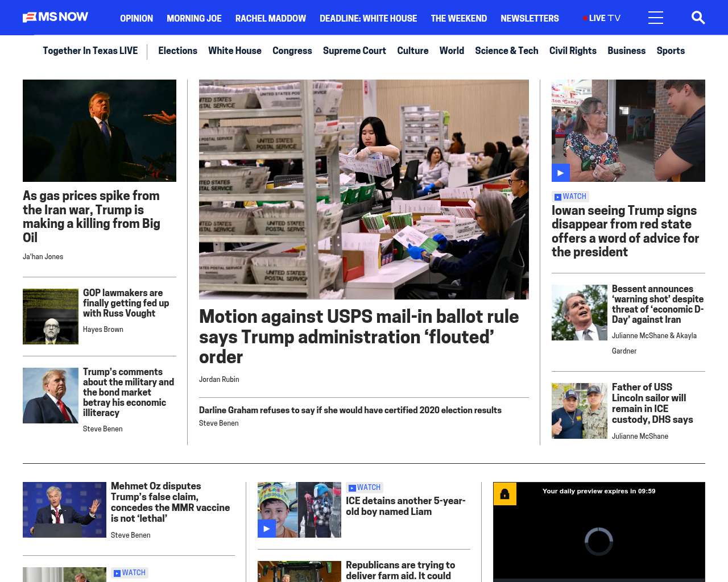Select the White House topic
This screenshot has width=728, height=582.
tap(235, 51)
